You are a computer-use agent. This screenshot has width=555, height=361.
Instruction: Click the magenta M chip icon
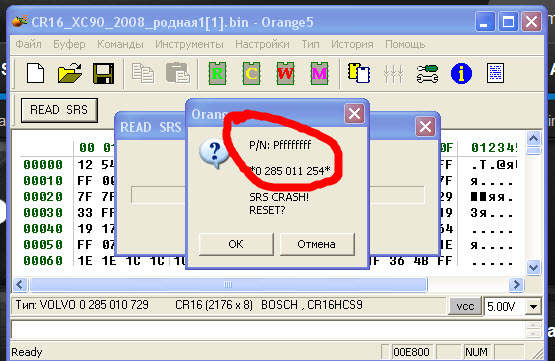tap(319, 73)
